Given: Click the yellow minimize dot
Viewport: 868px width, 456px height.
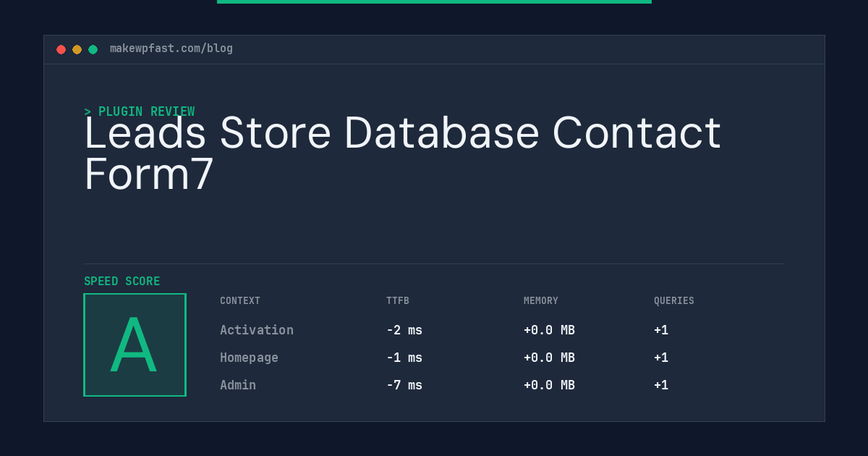Looking at the screenshot, I should click(77, 49).
